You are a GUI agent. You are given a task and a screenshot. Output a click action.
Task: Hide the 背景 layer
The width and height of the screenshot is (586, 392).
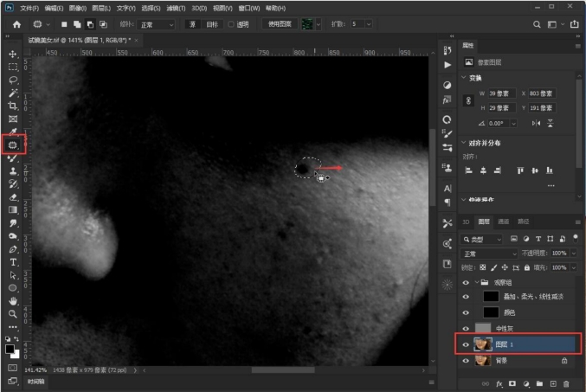click(466, 361)
